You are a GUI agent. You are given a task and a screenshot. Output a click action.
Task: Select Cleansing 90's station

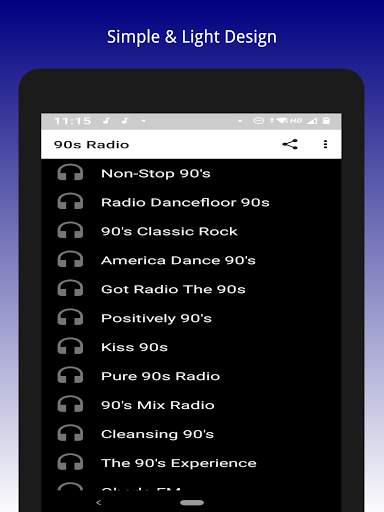[191, 434]
